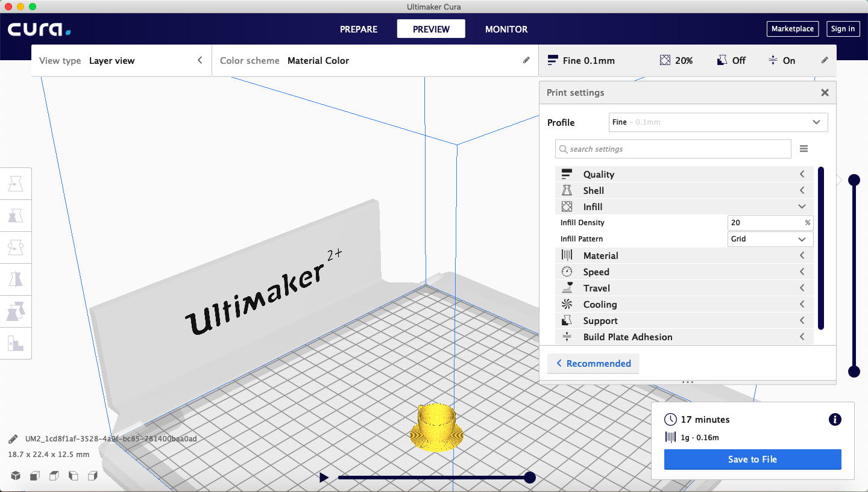Select the Move tool in left toolbar
Viewport: 868px width, 492px height.
[x=16, y=183]
